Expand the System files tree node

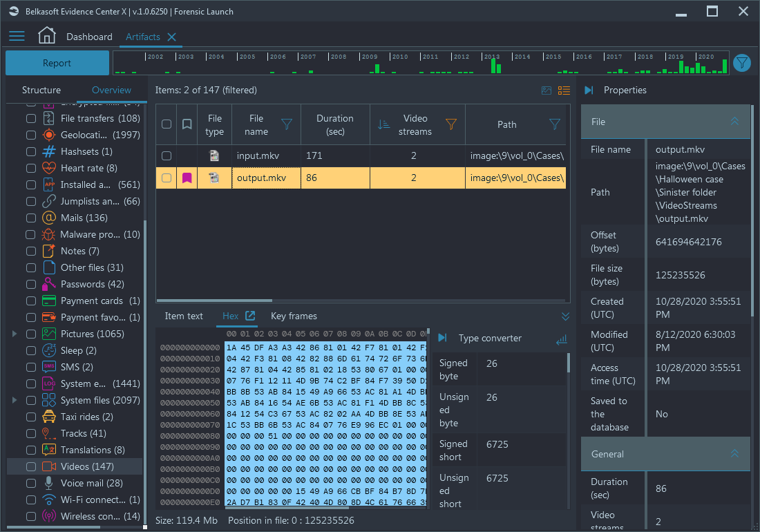click(15, 400)
